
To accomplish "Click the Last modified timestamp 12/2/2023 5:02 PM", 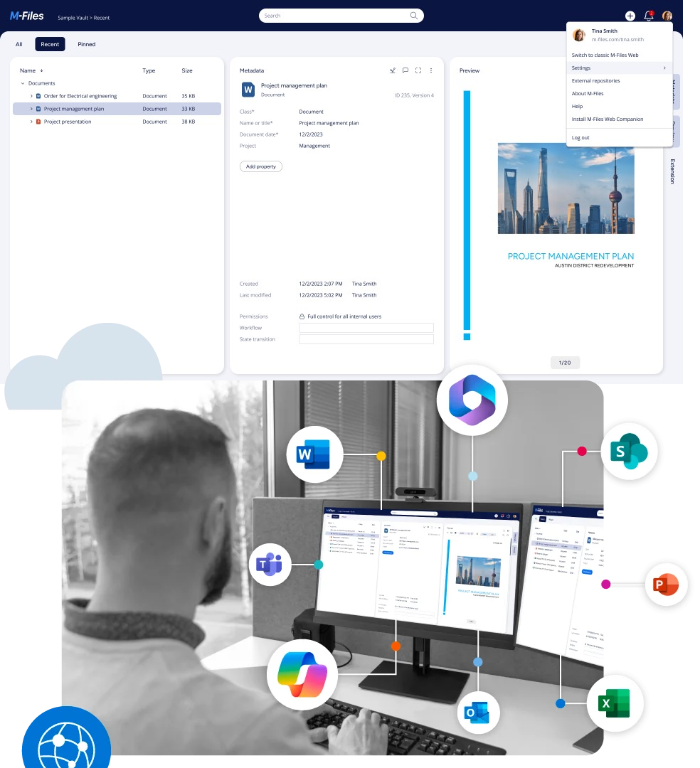I will click(x=321, y=295).
